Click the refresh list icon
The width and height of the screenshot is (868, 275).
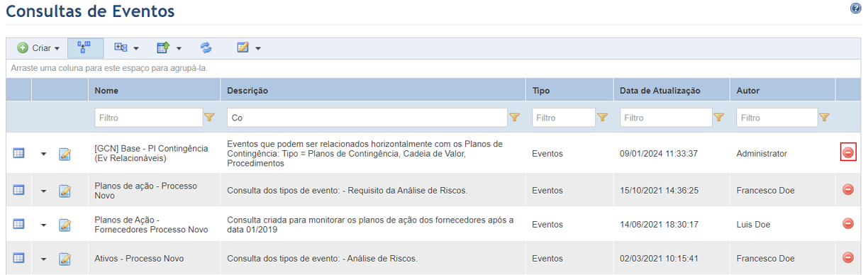[206, 47]
